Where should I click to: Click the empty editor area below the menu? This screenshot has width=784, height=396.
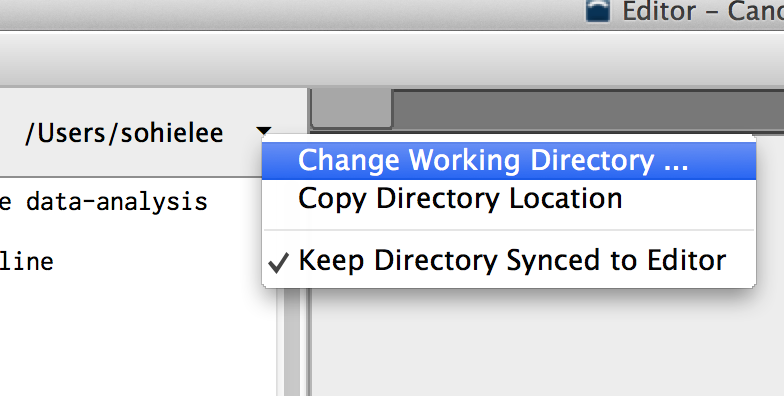pos(547,343)
